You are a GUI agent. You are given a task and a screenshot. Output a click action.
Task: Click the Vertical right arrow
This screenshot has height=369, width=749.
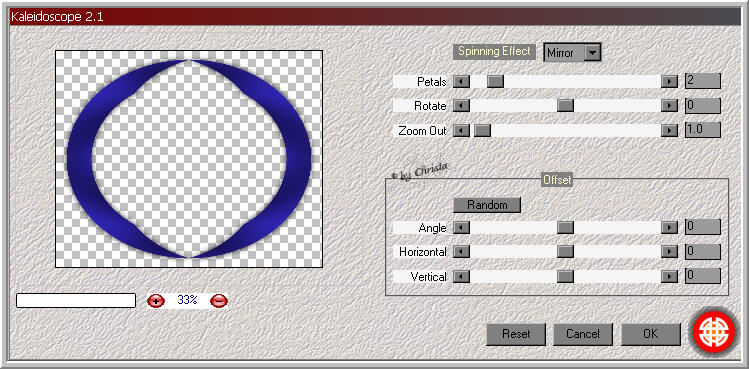point(669,276)
